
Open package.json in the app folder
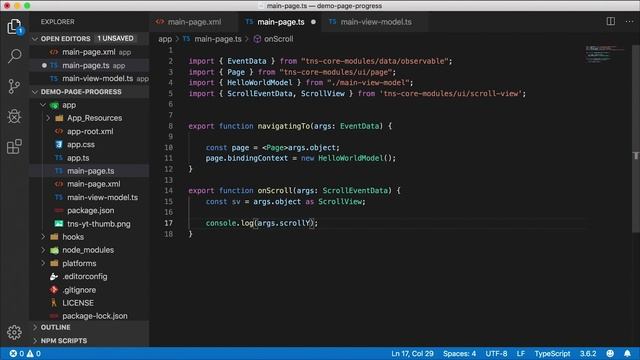click(90, 211)
